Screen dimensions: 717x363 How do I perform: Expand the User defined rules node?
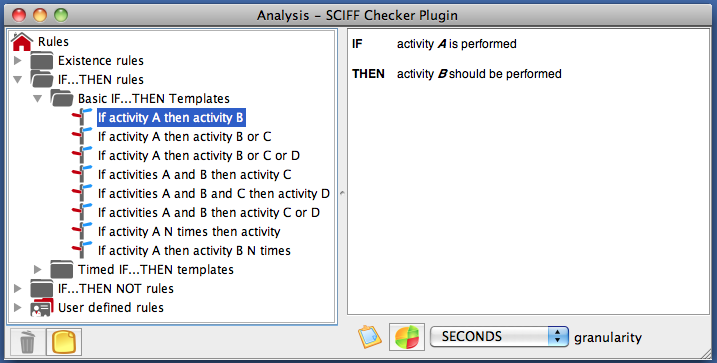17,307
